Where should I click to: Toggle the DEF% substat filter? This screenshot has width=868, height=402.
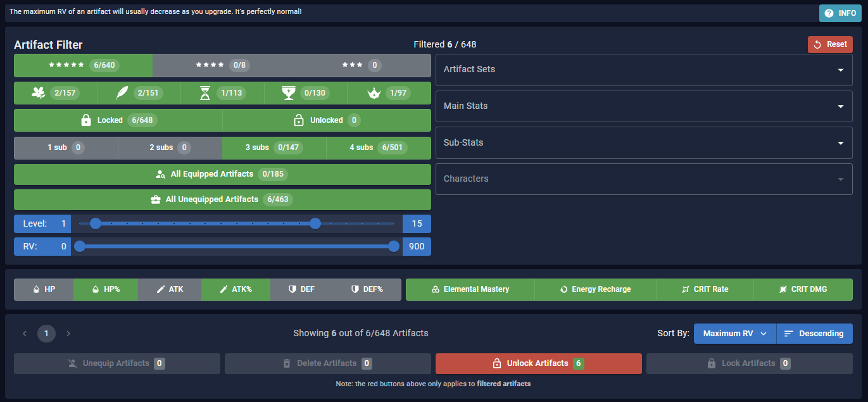coord(367,289)
